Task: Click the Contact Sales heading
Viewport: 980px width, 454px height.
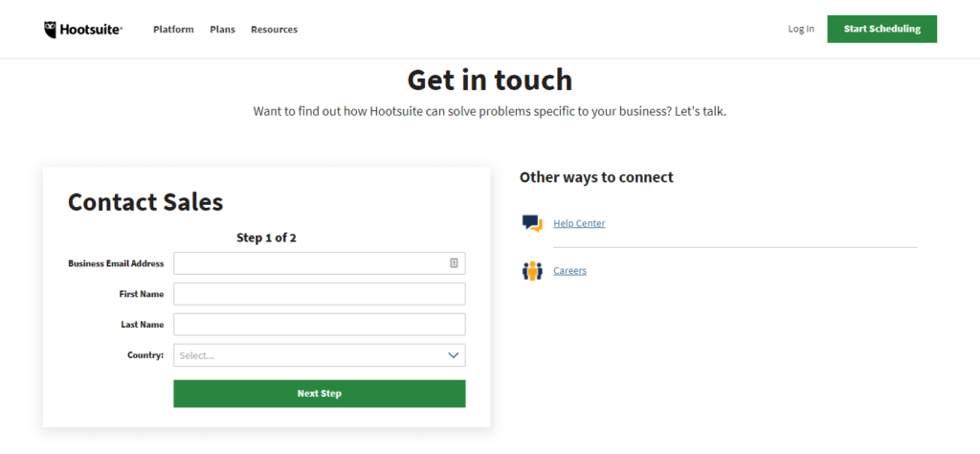Action: 145,202
